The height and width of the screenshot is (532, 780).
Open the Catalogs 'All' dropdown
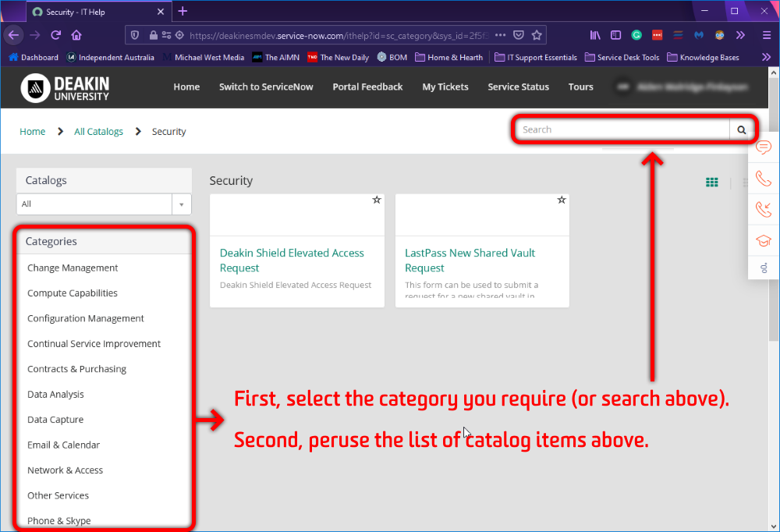coord(181,204)
